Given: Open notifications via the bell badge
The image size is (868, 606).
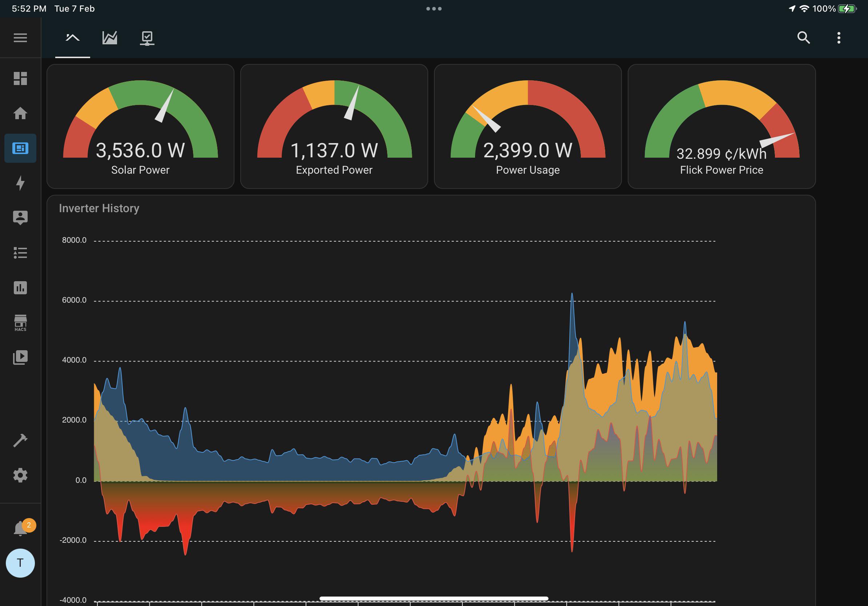Looking at the screenshot, I should pos(20,528).
